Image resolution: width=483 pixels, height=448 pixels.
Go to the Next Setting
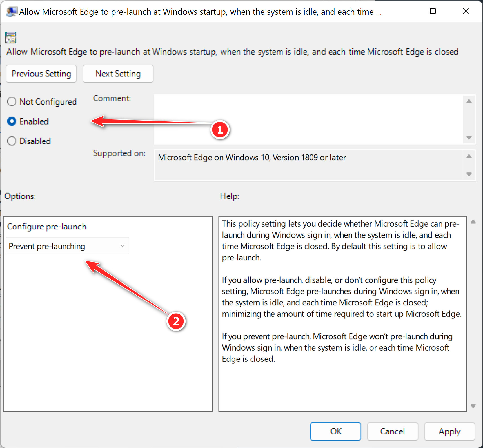point(118,74)
